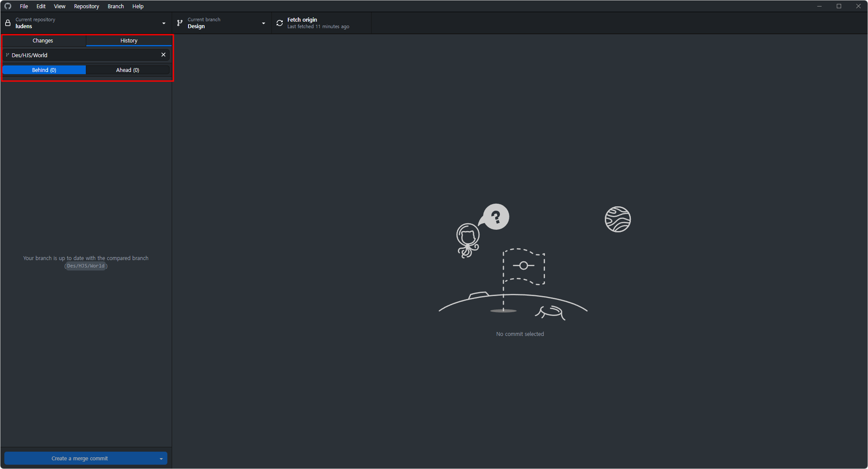Expand the Current branch Design dropdown
Viewport: 868px width, 469px height.
point(222,23)
